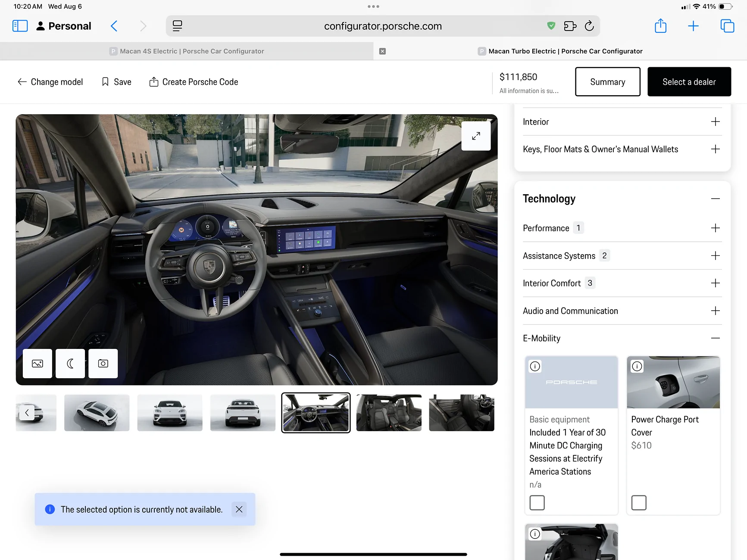The image size is (747, 560).
Task: Click Select a dealer
Action: point(688,82)
